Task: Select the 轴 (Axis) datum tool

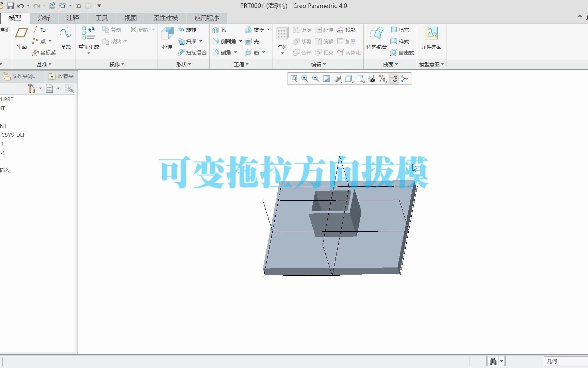Action: [39, 30]
